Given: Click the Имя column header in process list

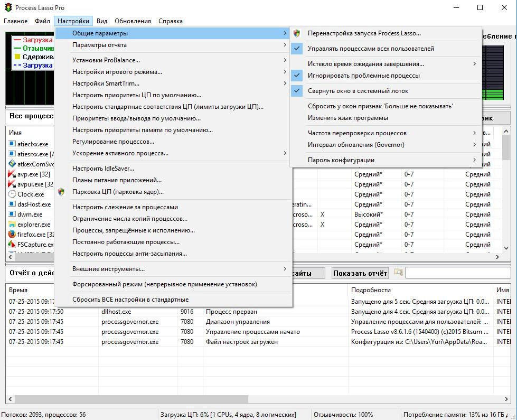Looking at the screenshot, I should 15,132.
